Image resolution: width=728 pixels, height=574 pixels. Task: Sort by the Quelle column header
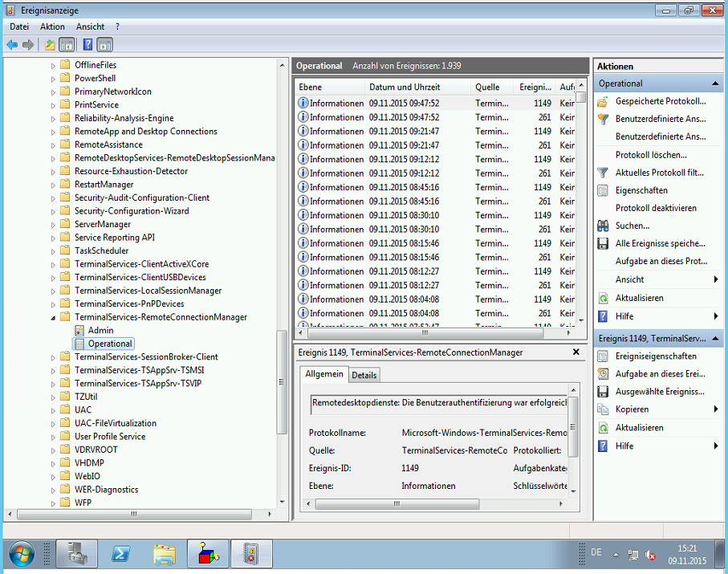tap(491, 87)
